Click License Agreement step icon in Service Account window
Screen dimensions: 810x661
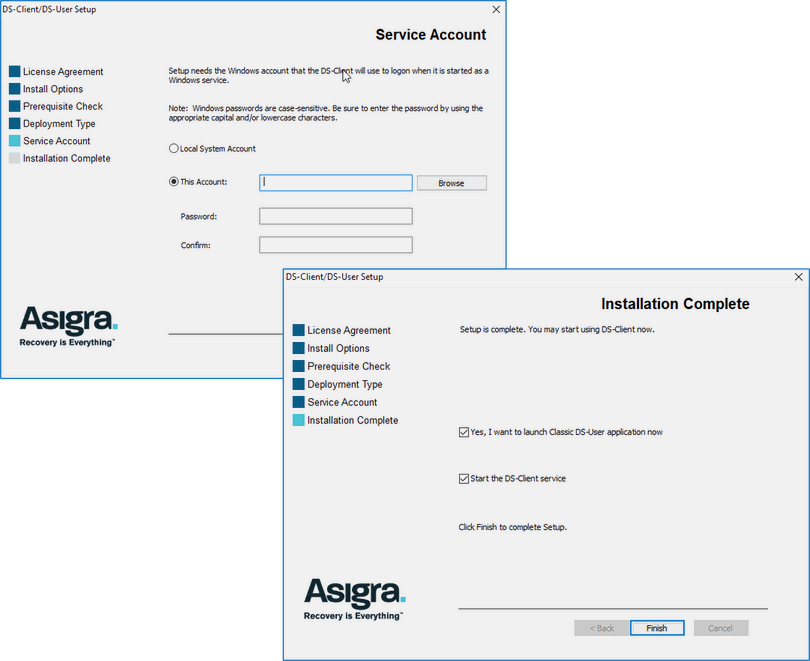point(14,71)
